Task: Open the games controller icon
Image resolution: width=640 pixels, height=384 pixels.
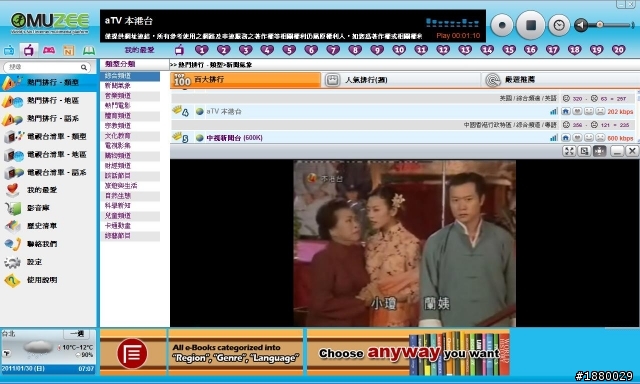Action: 49,51
